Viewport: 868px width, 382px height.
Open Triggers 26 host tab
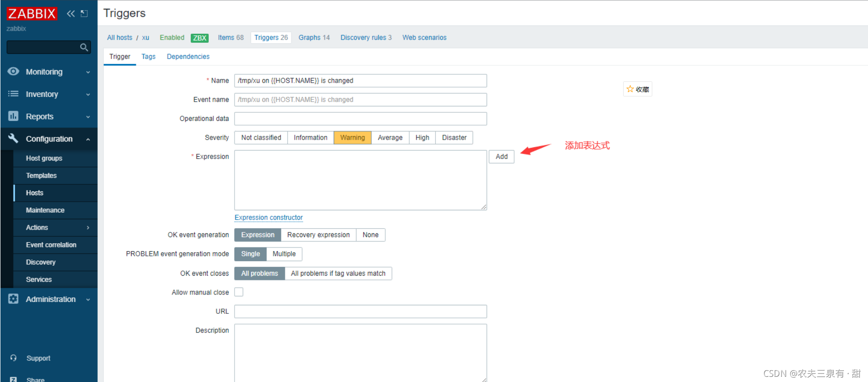pos(271,38)
